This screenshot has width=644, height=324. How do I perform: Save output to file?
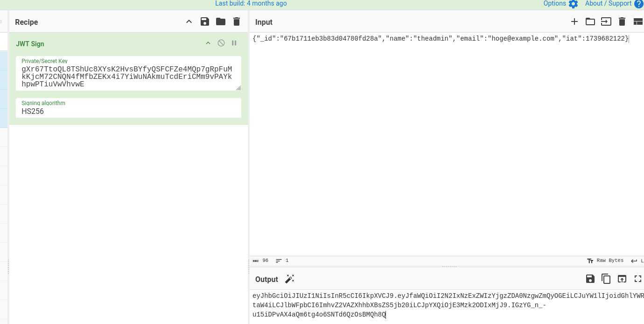point(590,279)
